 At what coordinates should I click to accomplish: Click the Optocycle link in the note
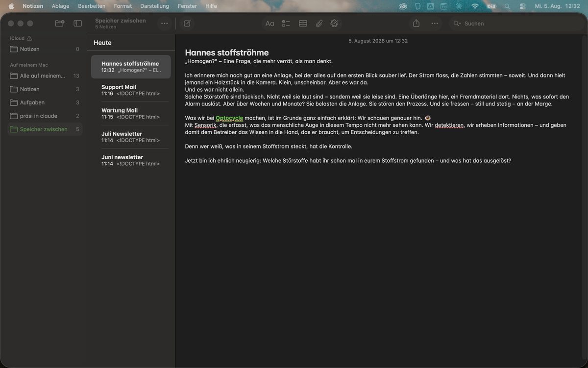pos(229,118)
